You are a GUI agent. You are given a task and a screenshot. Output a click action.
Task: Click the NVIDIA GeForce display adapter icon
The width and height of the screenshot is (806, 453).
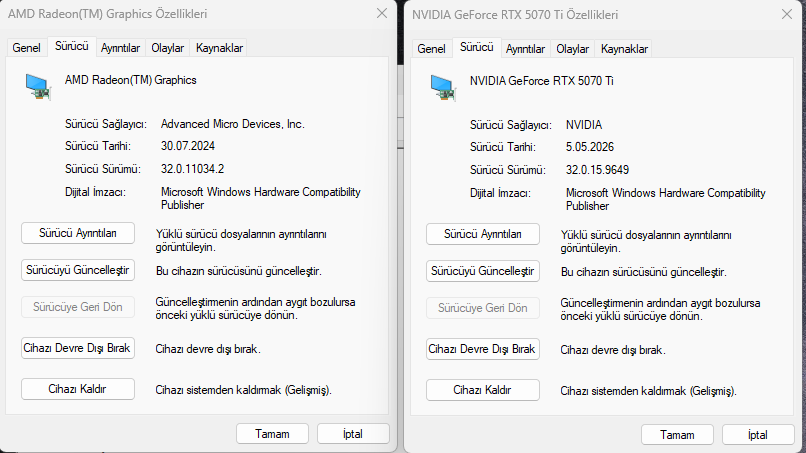[443, 87]
